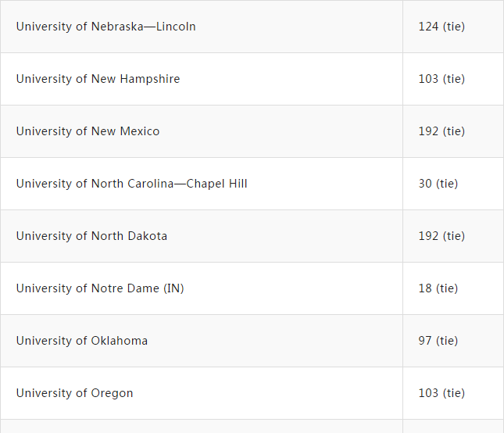
Task: Select the 97 (tie) rank cell
Action: [x=438, y=341]
